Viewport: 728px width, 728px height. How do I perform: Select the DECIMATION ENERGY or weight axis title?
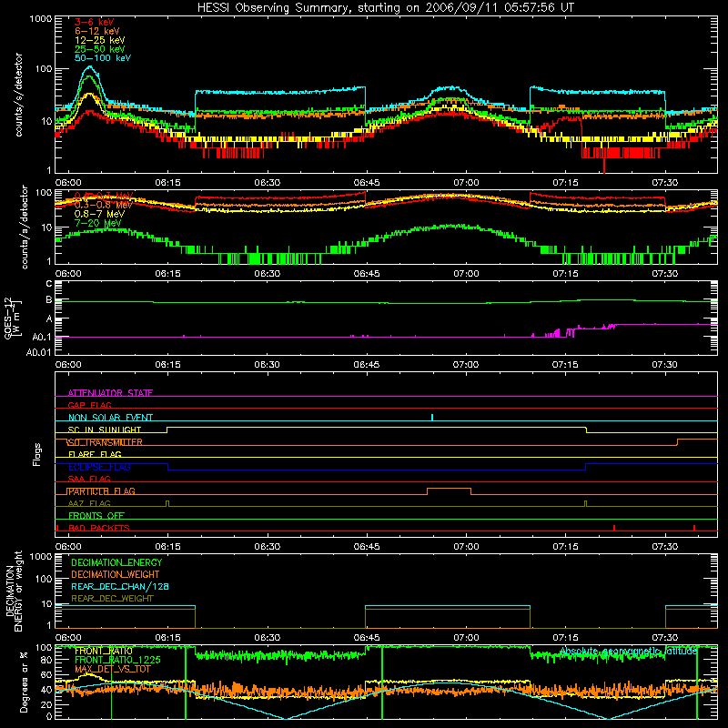14,591
